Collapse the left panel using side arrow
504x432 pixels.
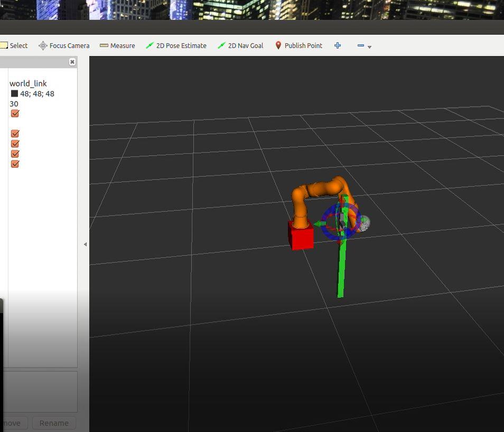click(85, 245)
